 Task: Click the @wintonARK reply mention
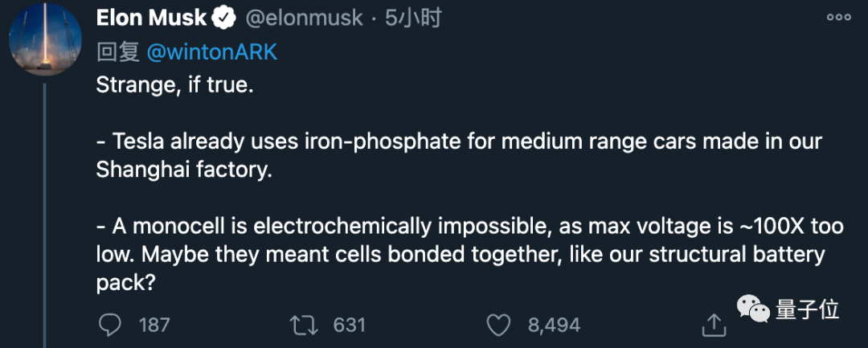pyautogui.click(x=211, y=51)
